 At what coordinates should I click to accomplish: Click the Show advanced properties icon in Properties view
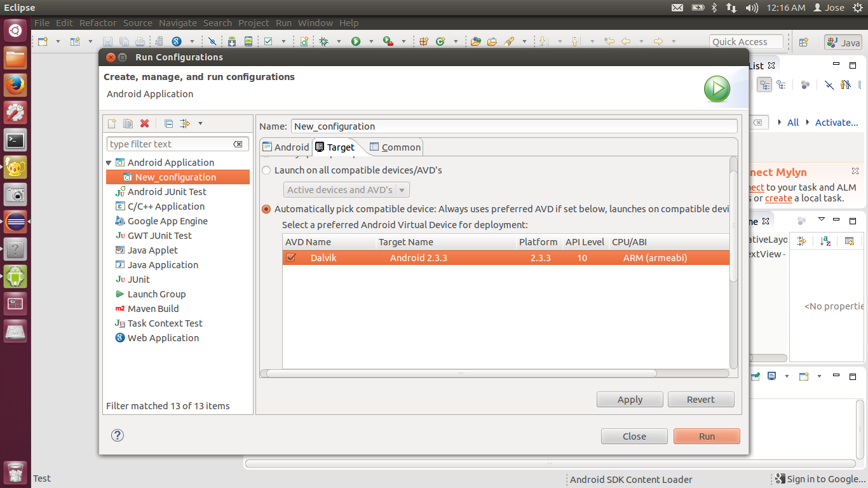point(801,241)
